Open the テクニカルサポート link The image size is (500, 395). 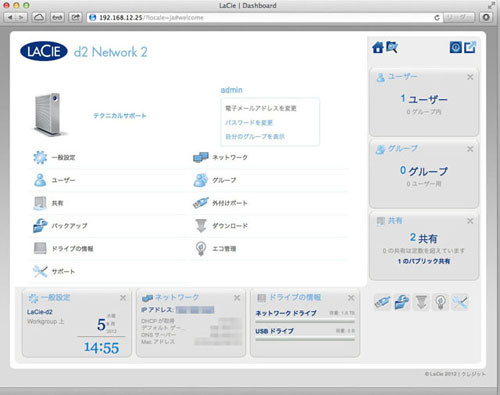pos(120,116)
